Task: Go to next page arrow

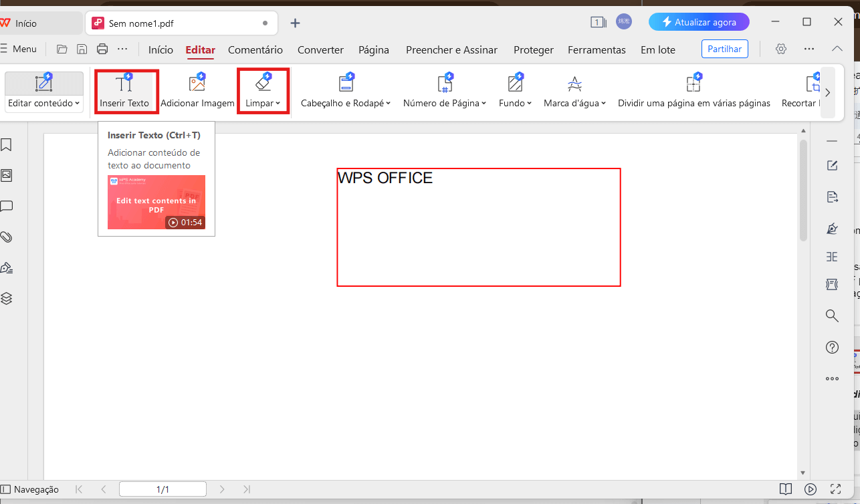Action: click(223, 489)
